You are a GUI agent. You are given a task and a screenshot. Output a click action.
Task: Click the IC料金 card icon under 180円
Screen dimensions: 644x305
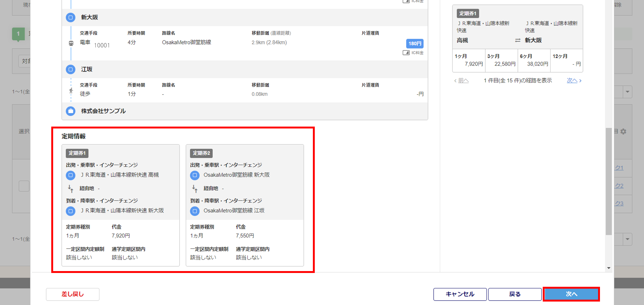[406, 53]
